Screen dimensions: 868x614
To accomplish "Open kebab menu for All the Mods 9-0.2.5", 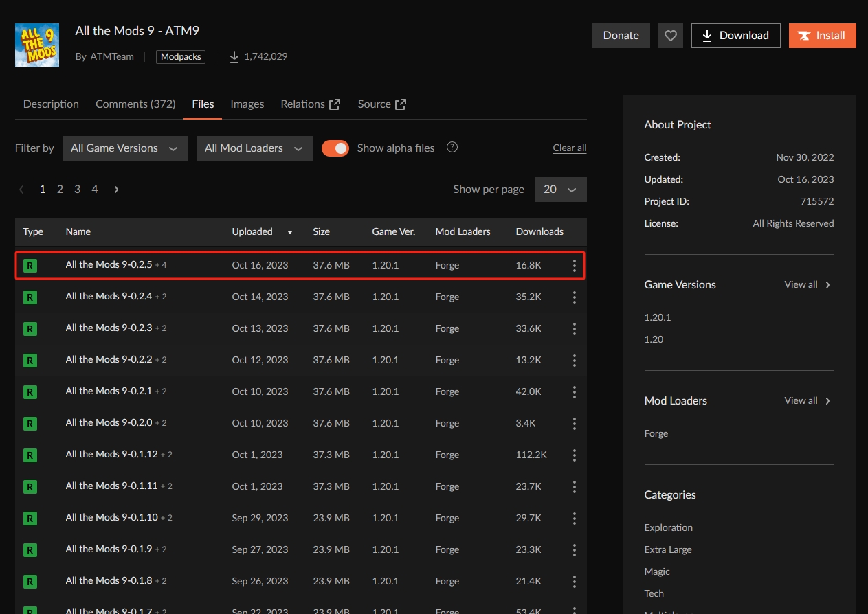I will (575, 266).
